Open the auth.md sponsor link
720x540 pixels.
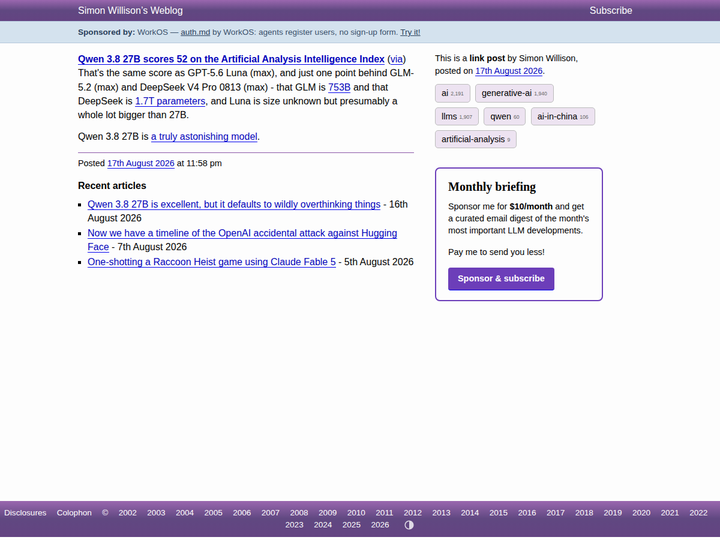(x=195, y=32)
